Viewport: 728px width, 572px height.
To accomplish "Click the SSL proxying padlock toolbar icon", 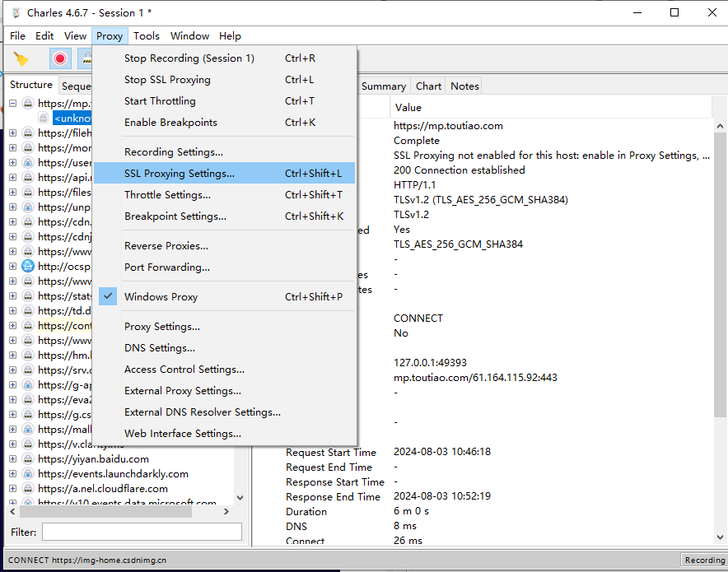I will click(x=86, y=58).
